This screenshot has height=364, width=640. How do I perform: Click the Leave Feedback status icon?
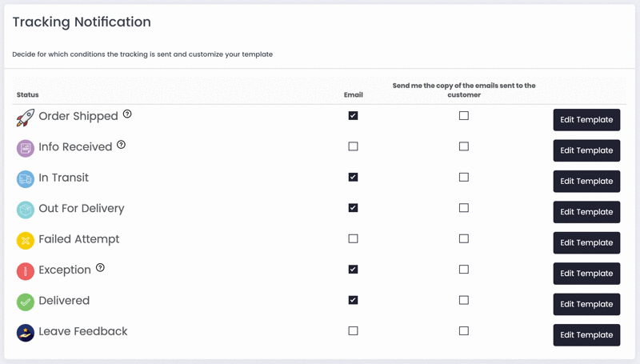(x=26, y=333)
